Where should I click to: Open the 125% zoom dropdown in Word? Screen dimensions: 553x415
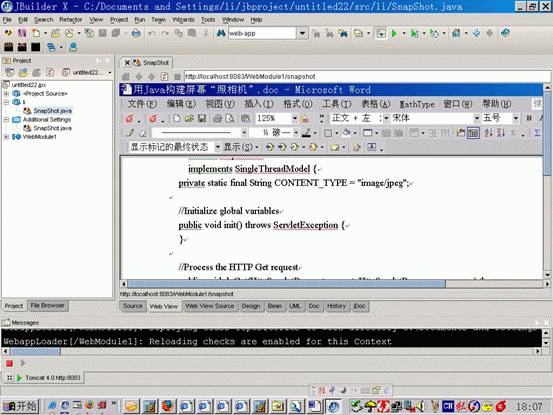pos(294,118)
